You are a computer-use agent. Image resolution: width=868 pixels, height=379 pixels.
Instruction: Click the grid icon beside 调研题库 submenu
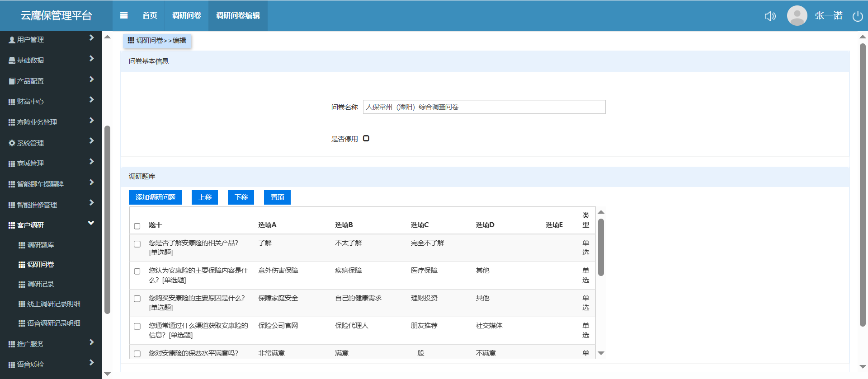(22, 245)
